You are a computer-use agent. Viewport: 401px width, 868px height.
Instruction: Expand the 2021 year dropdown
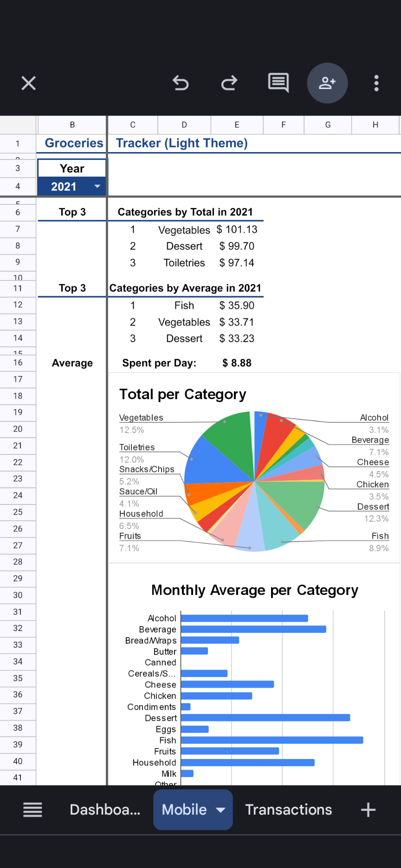pos(97,186)
